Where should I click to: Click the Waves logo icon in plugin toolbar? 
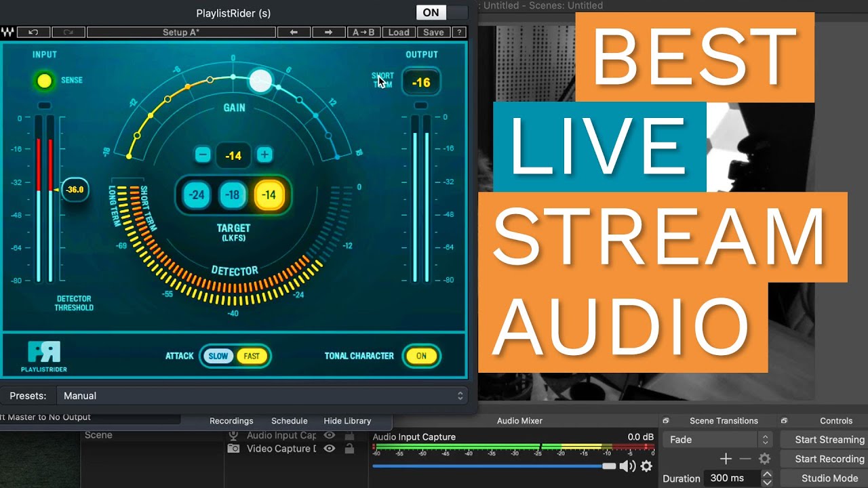(8, 32)
